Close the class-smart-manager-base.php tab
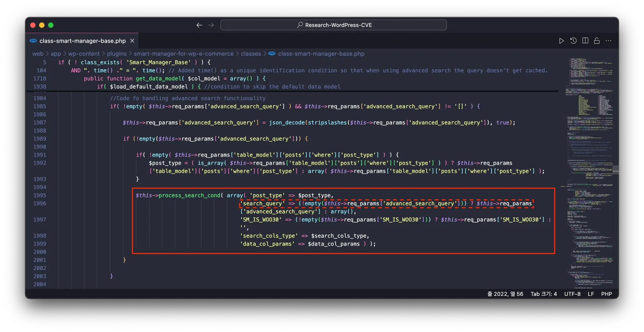 132,41
